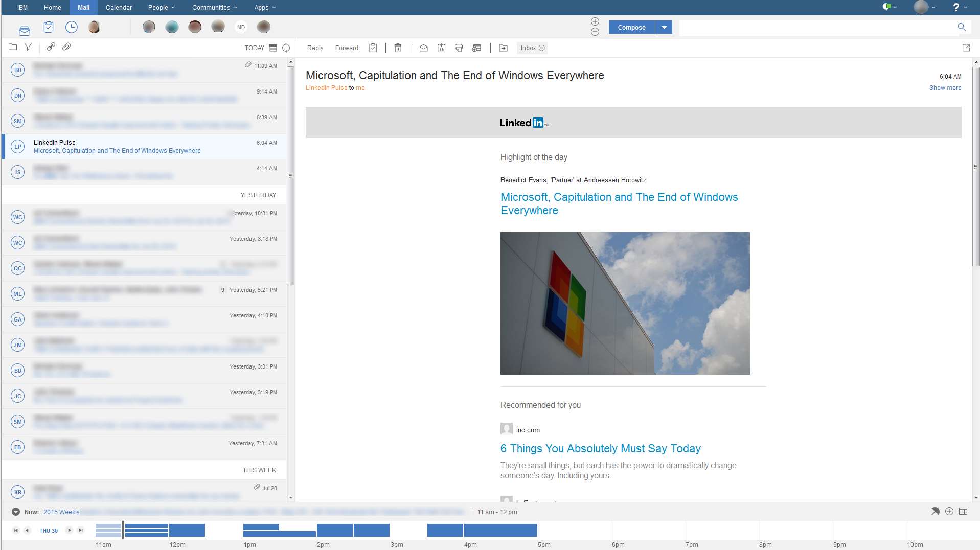Click the search input field
The height and width of the screenshot is (550, 980).
click(x=818, y=27)
